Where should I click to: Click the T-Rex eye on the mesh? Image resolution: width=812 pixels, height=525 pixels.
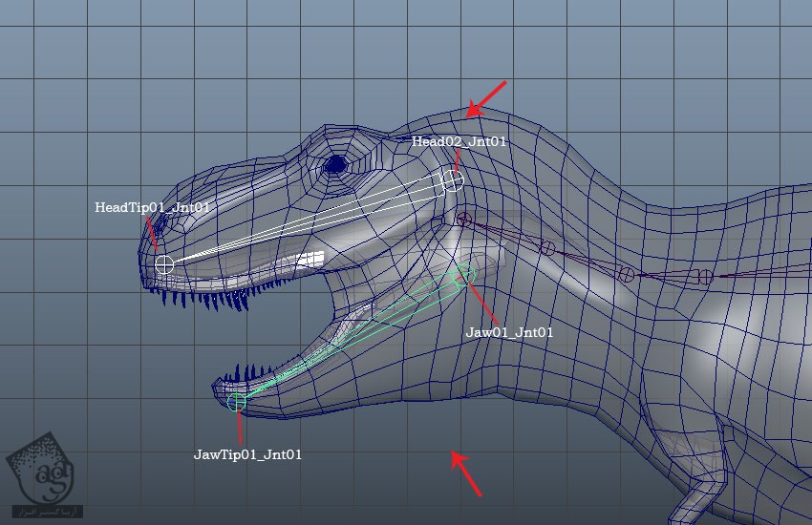pos(334,165)
